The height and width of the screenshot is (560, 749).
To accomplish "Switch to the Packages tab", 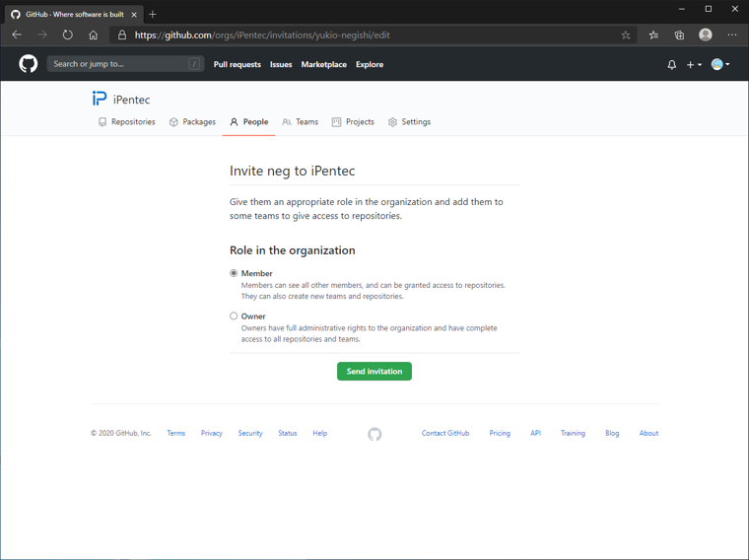I will pyautogui.click(x=192, y=122).
